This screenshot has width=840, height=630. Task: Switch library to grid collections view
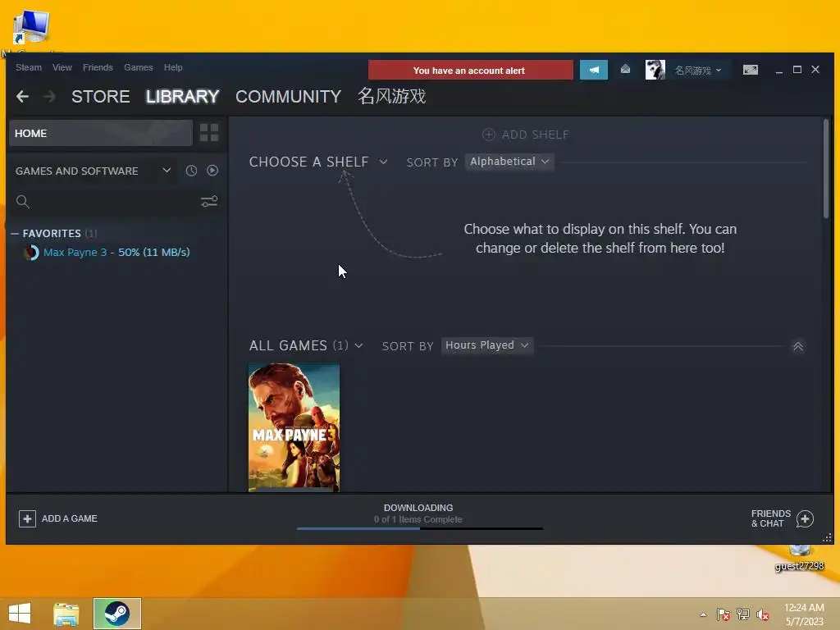coord(209,133)
